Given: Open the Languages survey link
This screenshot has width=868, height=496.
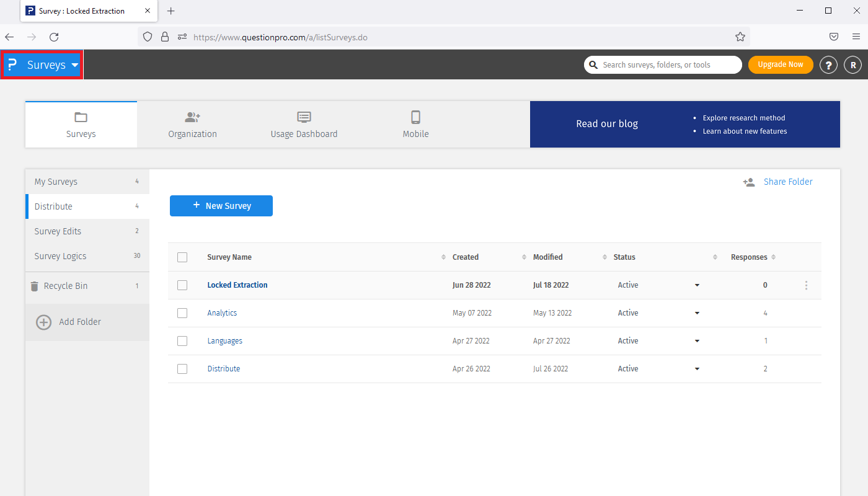Looking at the screenshot, I should click(x=224, y=340).
